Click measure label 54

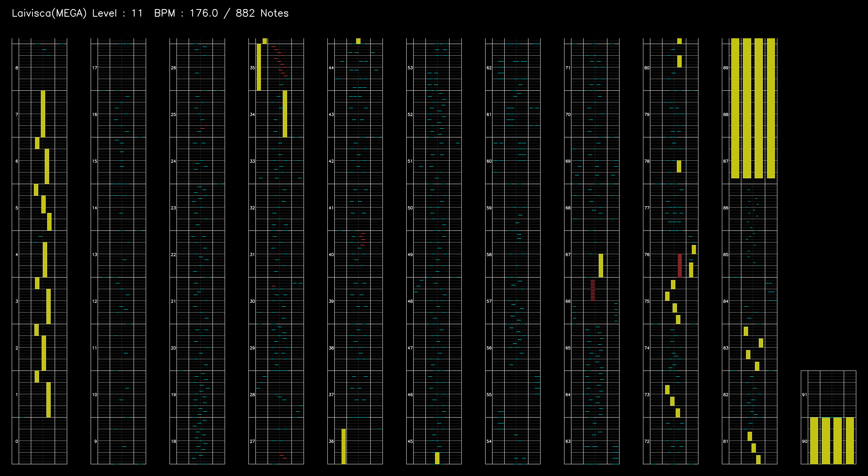pos(489,441)
